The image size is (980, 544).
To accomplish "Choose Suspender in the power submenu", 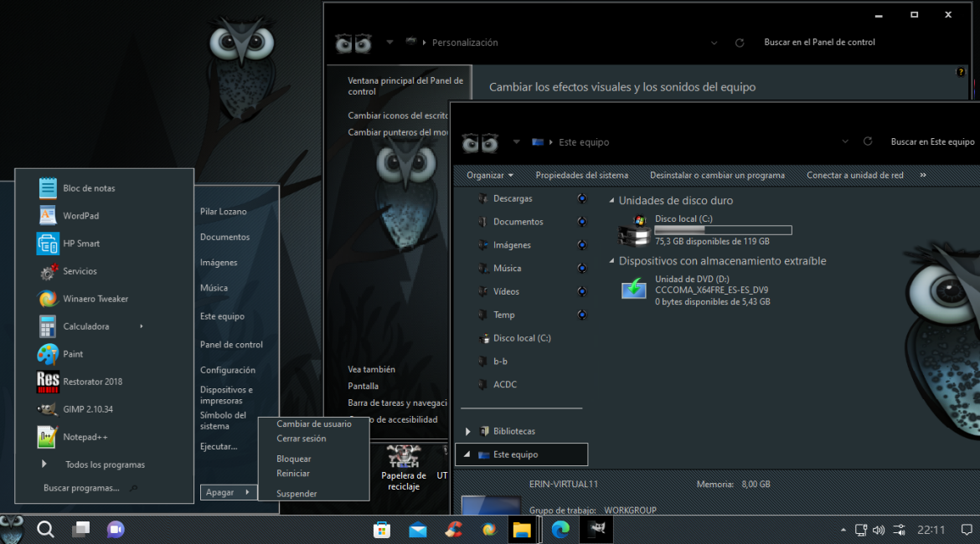I will [x=297, y=494].
